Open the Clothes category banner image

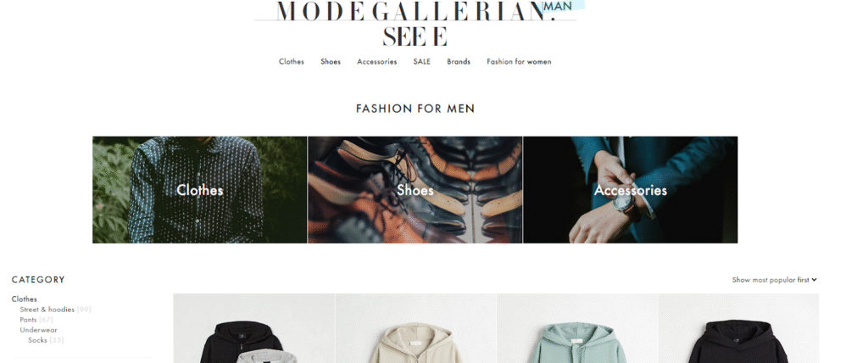click(x=200, y=190)
